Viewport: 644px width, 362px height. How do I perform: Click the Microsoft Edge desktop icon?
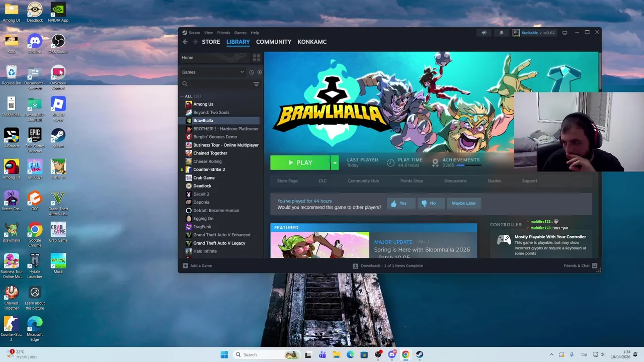coord(35,329)
